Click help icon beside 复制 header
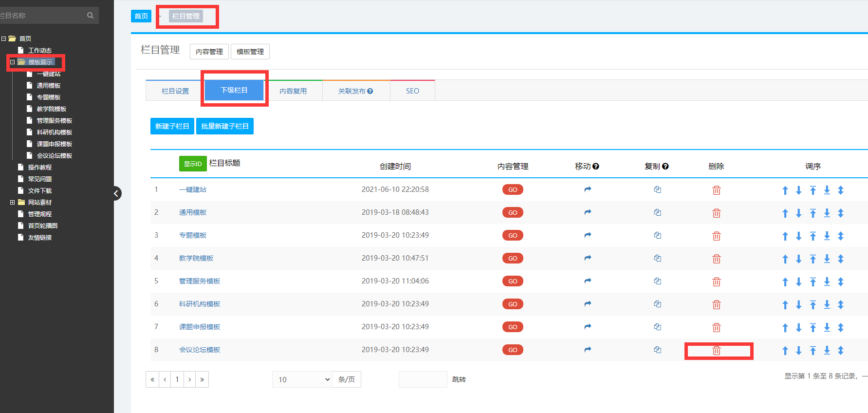 [665, 167]
